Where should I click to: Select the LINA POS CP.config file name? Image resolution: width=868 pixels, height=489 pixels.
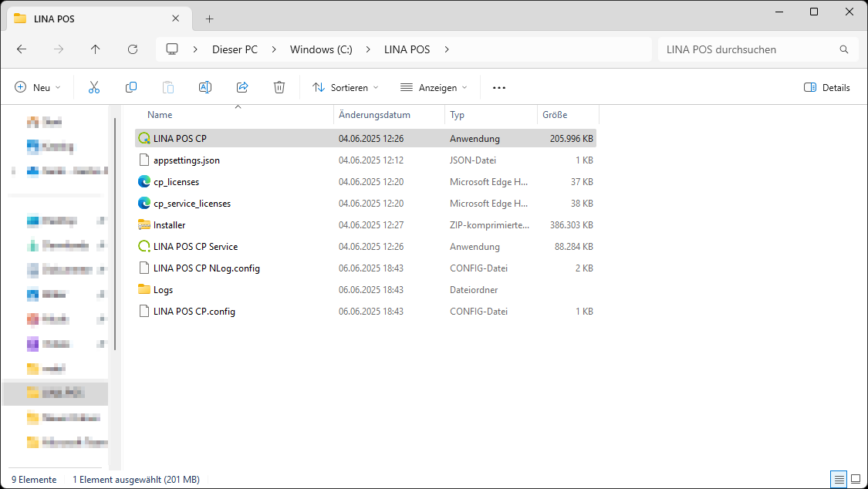(194, 311)
